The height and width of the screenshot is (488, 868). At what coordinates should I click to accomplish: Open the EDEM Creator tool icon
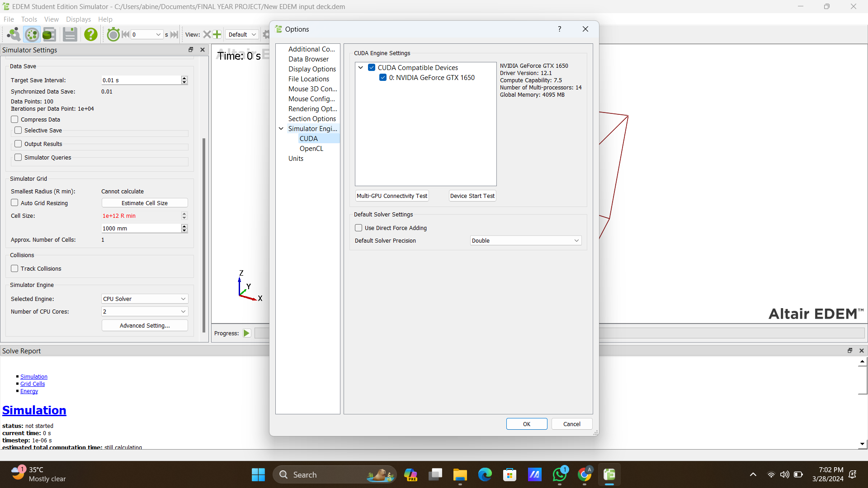(x=14, y=34)
